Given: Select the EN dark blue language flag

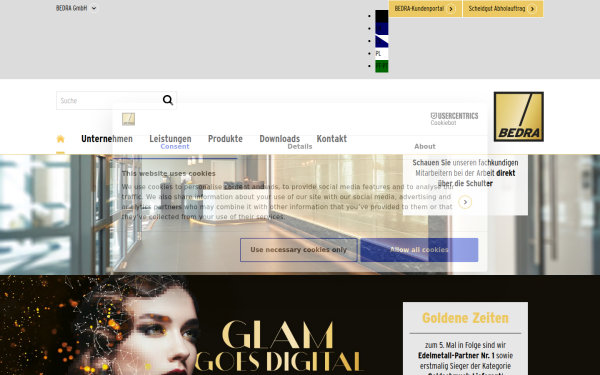Looking at the screenshot, I should [x=382, y=29].
